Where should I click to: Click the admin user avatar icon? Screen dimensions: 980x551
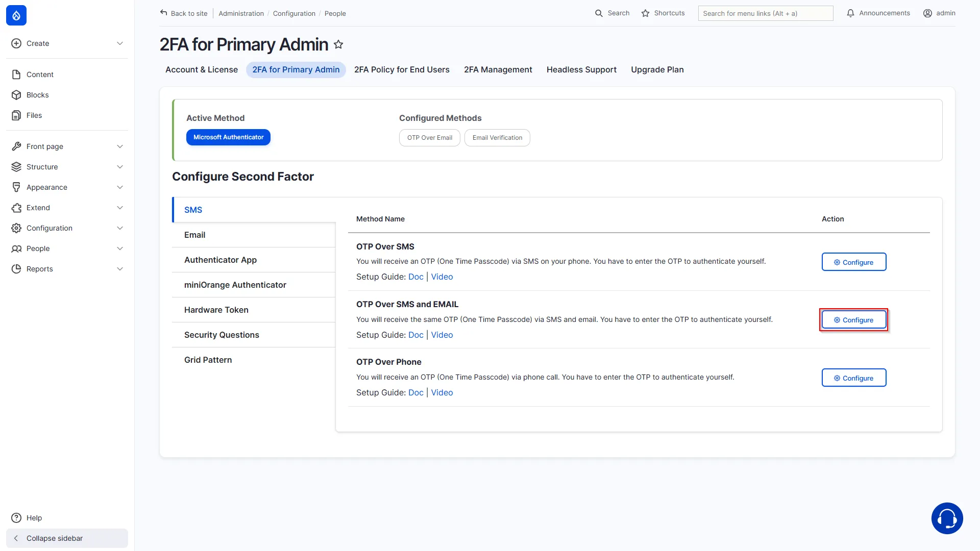coord(927,13)
